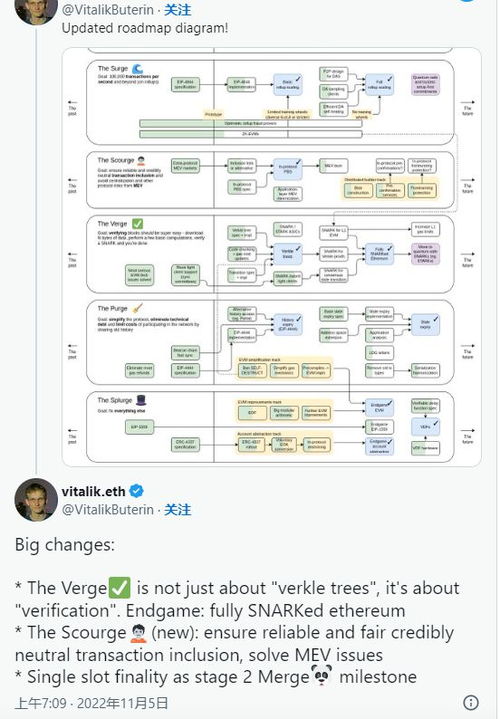Click the green checkmark beside The Verge heading in diagram
This screenshot has width=500, height=719.
point(138,224)
